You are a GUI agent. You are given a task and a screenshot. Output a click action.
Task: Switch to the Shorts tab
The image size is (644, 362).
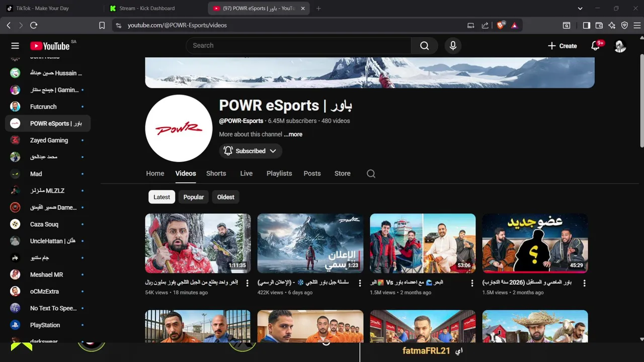click(216, 173)
